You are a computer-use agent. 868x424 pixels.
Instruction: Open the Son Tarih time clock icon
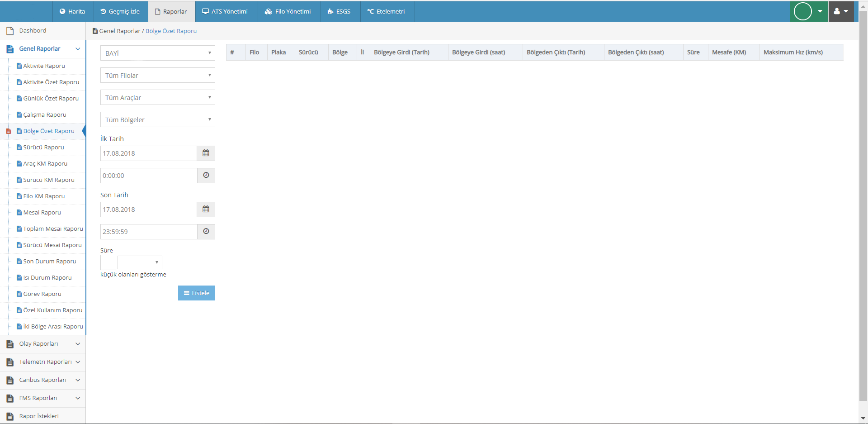206,232
